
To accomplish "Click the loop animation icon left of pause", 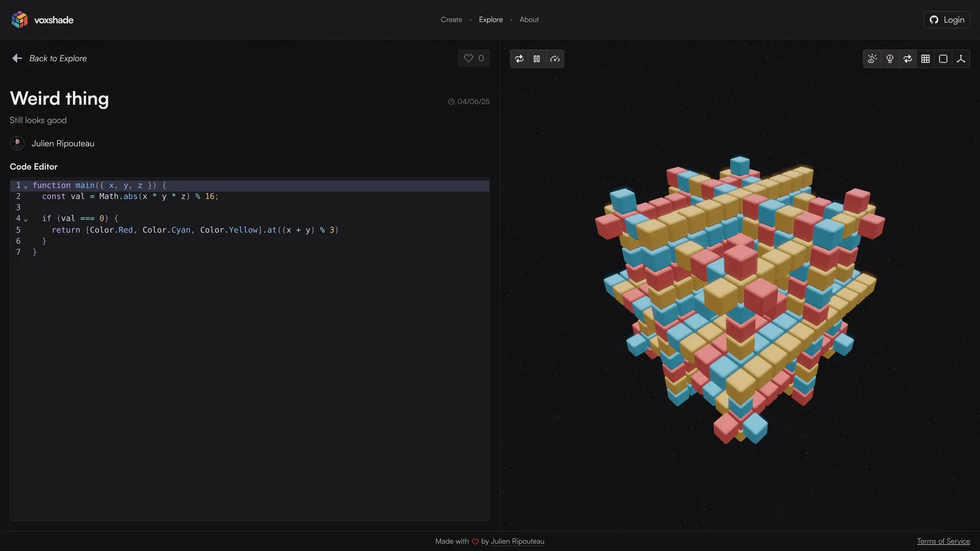I will coord(519,59).
